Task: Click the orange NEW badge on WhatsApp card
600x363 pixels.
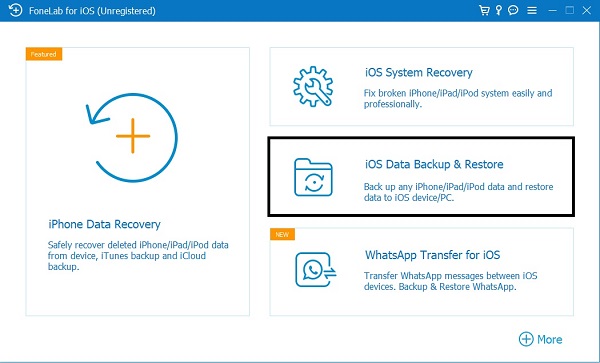Action: (x=282, y=234)
